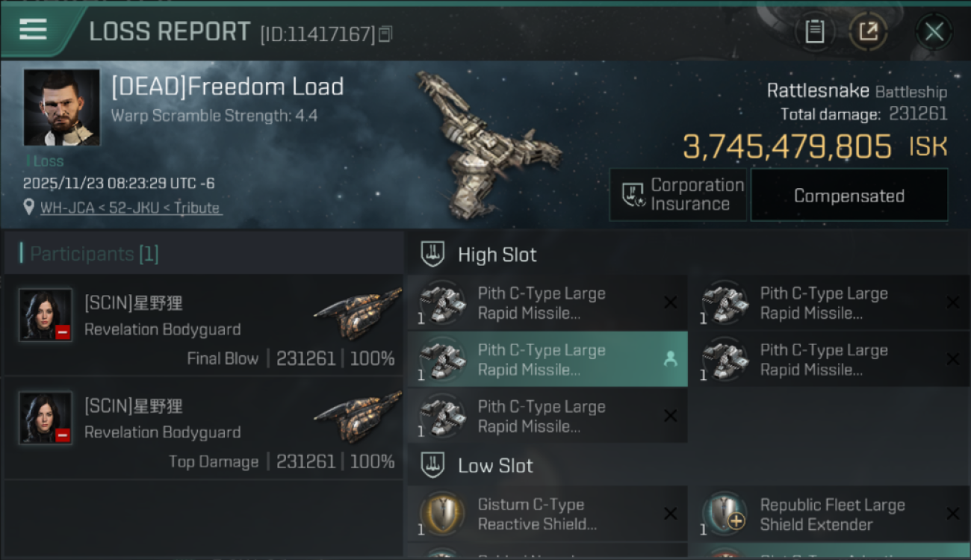Share the loss report externally
The image size is (971, 560).
click(868, 31)
